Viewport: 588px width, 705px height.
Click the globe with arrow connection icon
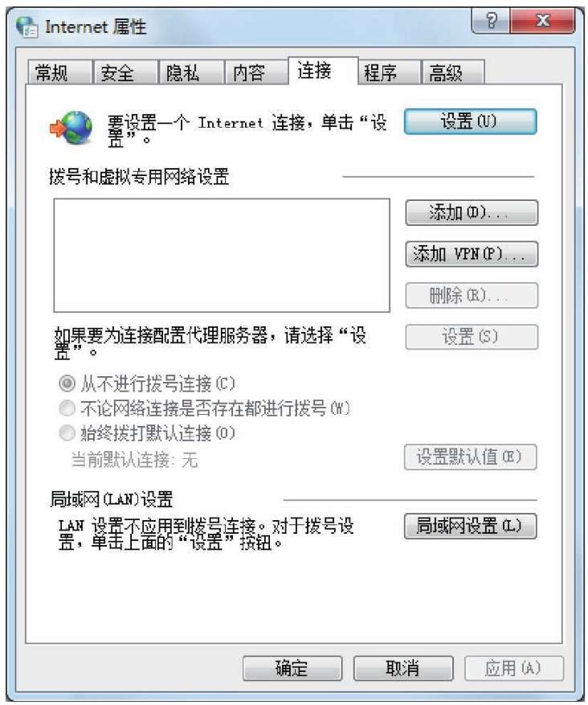[x=71, y=128]
